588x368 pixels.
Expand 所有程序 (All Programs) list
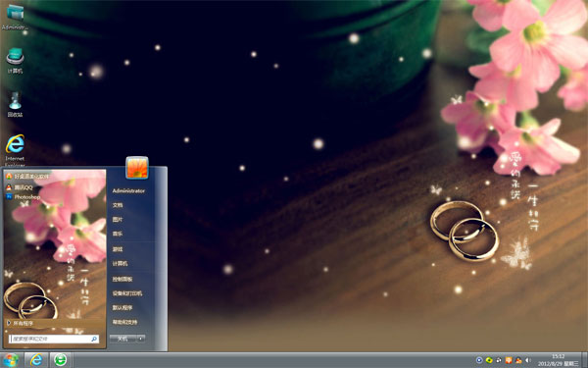(21, 323)
